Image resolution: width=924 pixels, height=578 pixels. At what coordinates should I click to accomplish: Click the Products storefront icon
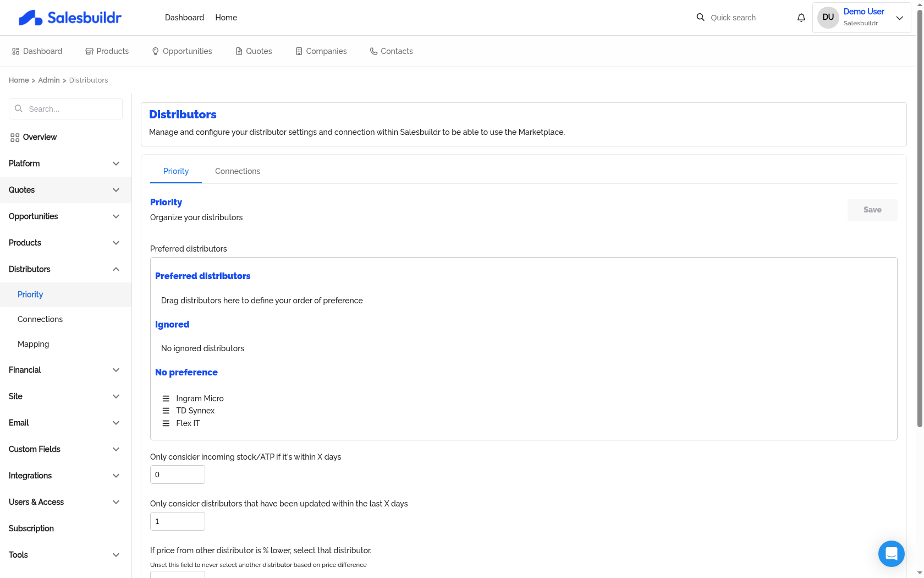[x=89, y=51]
